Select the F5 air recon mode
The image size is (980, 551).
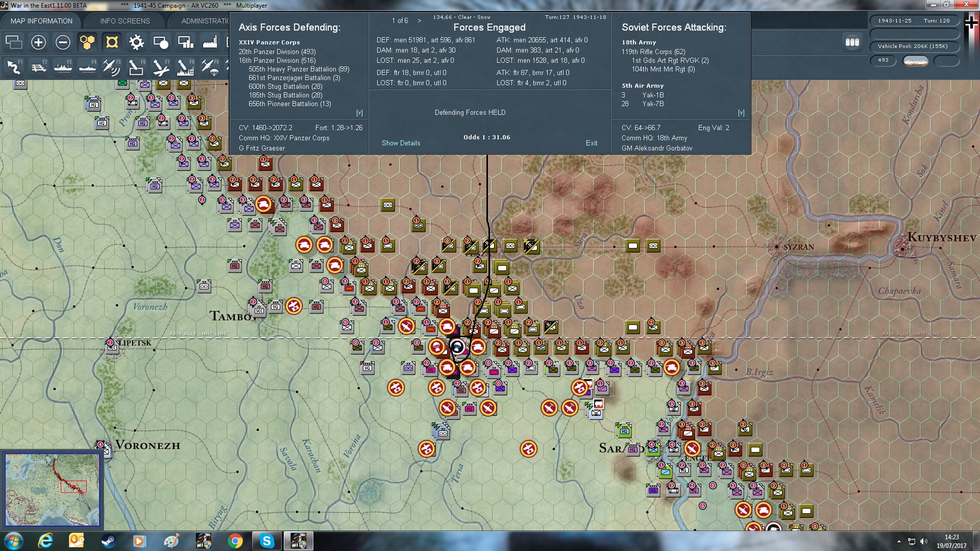(112, 67)
